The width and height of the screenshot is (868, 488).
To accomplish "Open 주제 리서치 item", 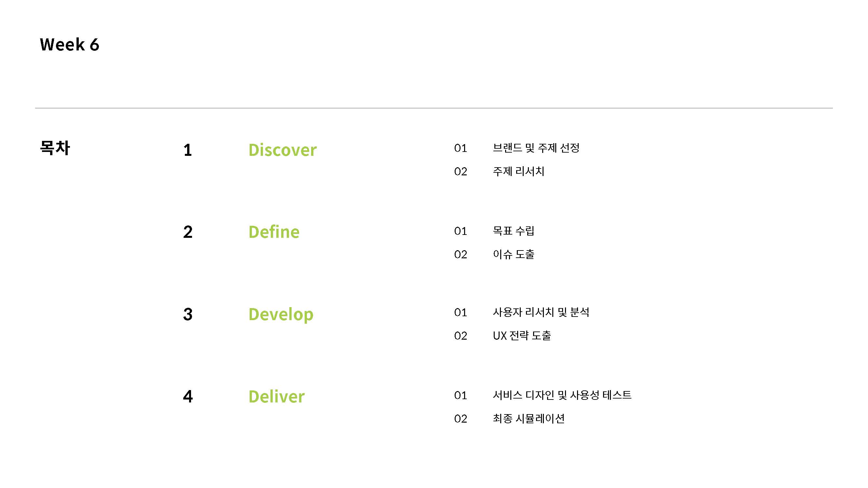I will coord(518,171).
